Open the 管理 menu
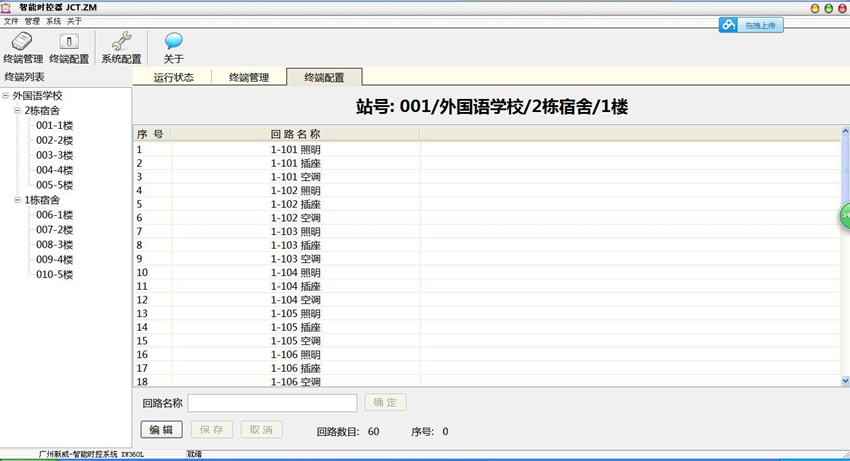The width and height of the screenshot is (850, 461). [32, 21]
